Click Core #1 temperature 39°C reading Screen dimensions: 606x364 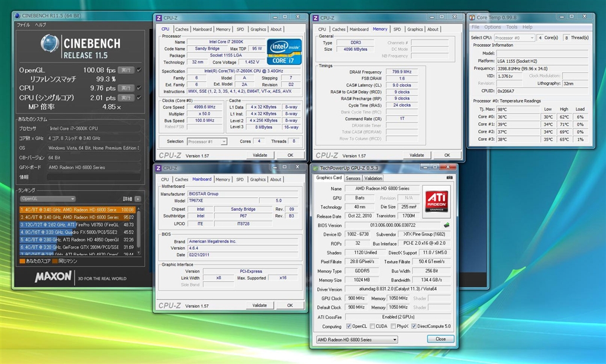pos(518,124)
